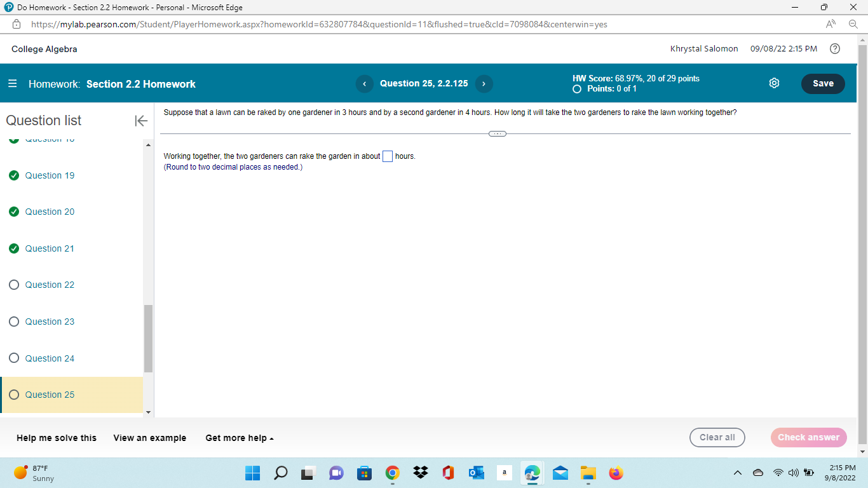Open the Windows Start menu

pos(252,473)
